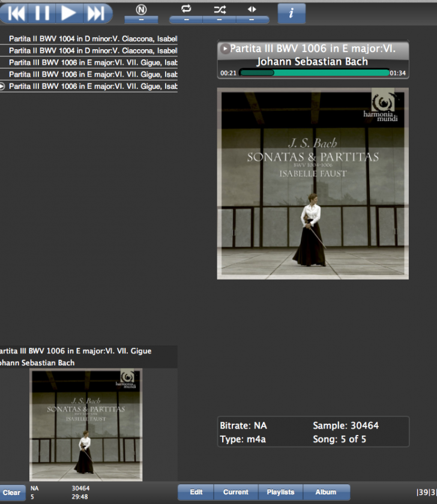Image resolution: width=437 pixels, height=504 pixels.
Task: Click the Song: 5 of 5 label
Action: click(x=339, y=439)
